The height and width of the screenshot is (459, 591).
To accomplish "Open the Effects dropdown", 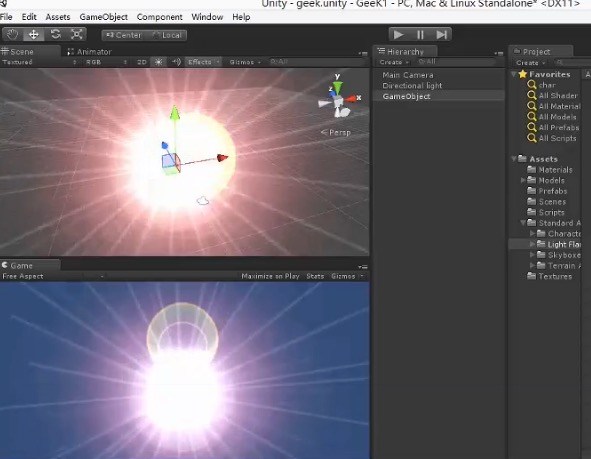I will [204, 62].
